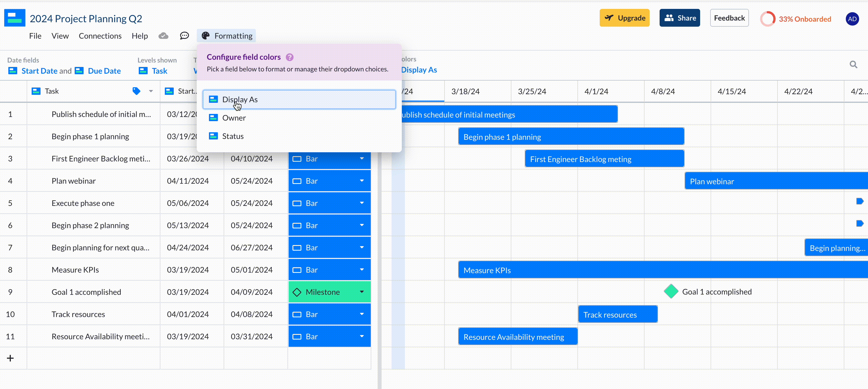Click the Share button

pyautogui.click(x=679, y=18)
